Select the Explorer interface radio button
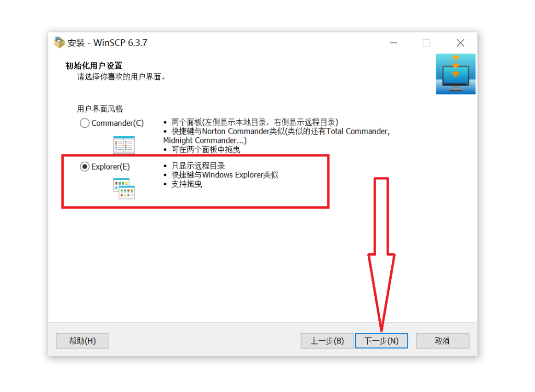The height and width of the screenshot is (392, 535). click(x=85, y=167)
